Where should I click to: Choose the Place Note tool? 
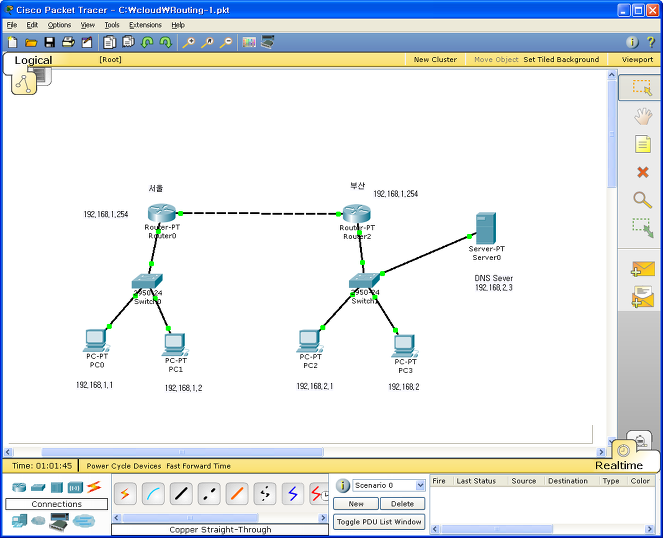point(643,144)
